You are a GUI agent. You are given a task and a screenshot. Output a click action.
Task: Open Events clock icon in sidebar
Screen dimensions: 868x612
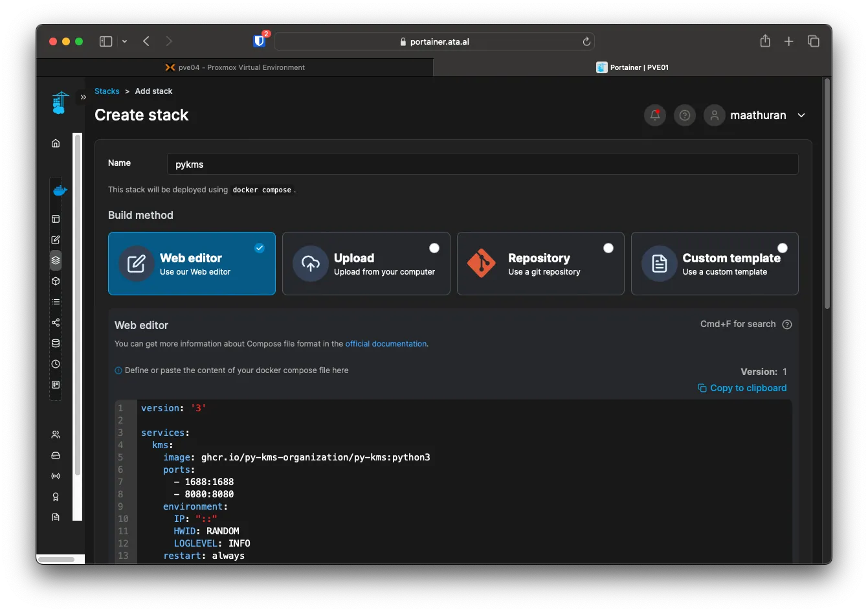coord(56,364)
